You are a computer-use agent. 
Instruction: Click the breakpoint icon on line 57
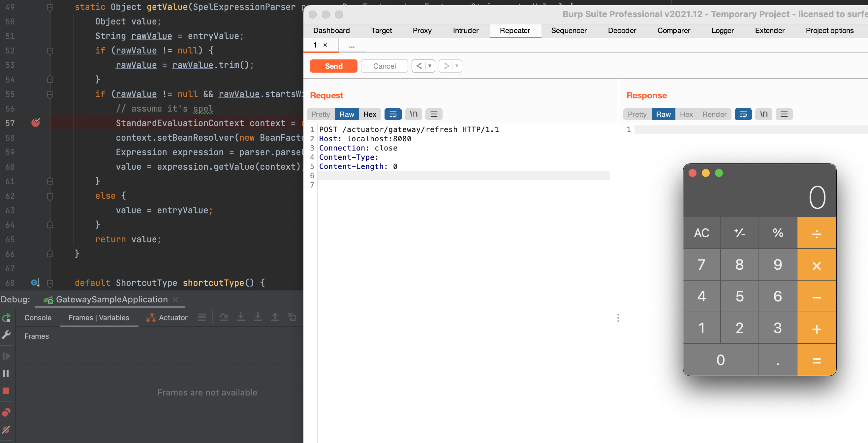click(x=36, y=123)
